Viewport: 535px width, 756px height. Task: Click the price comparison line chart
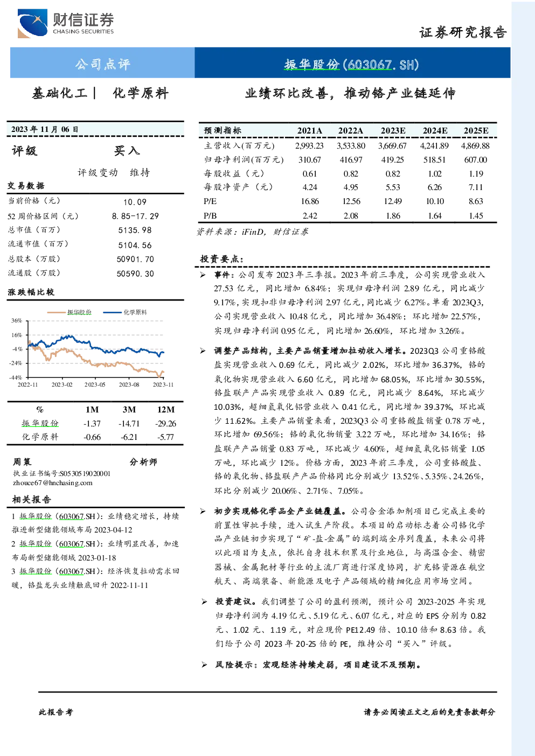click(x=92, y=347)
